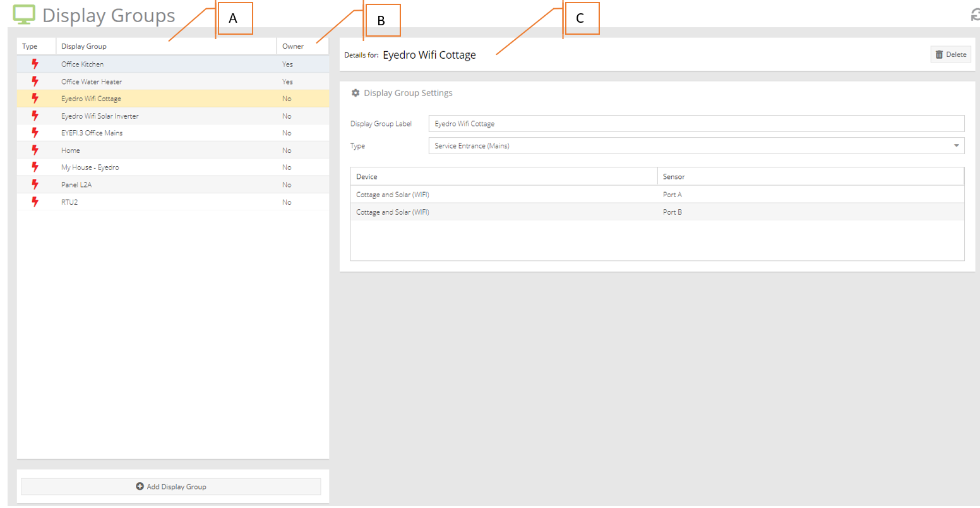Click the Display Group Settings heading
Viewport: 980px width, 508px height.
click(x=408, y=93)
